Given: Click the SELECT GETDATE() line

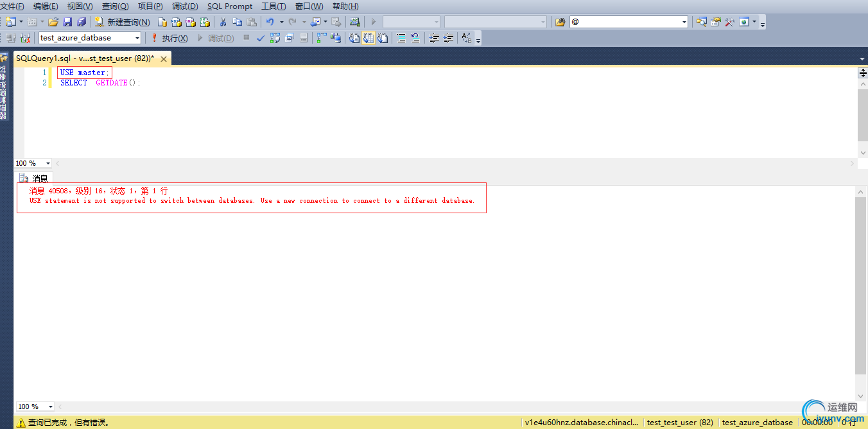Looking at the screenshot, I should pyautogui.click(x=100, y=83).
